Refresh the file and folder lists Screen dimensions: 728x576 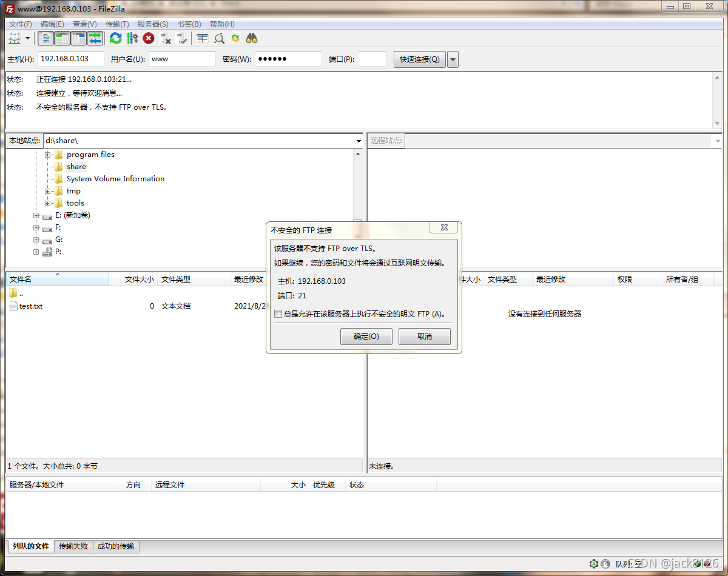[115, 38]
